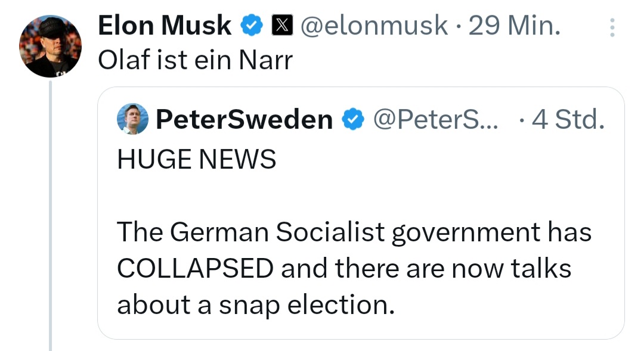644x351 pixels.
Task: Click the word COLLAPSED in quoted post
Action: tap(196, 268)
